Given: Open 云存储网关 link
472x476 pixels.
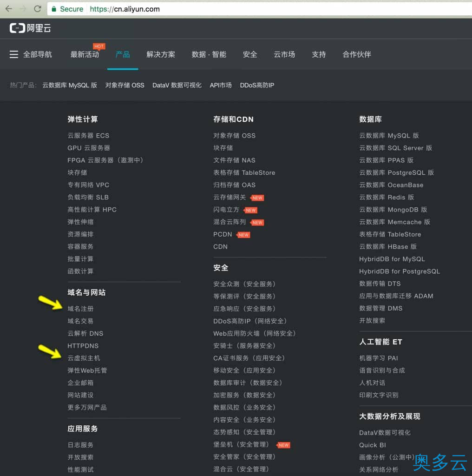Looking at the screenshot, I should (229, 197).
